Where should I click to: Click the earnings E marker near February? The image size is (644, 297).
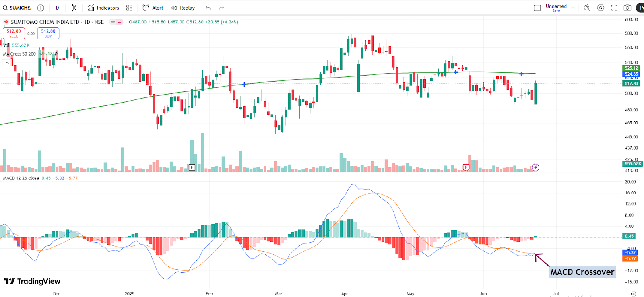point(192,167)
